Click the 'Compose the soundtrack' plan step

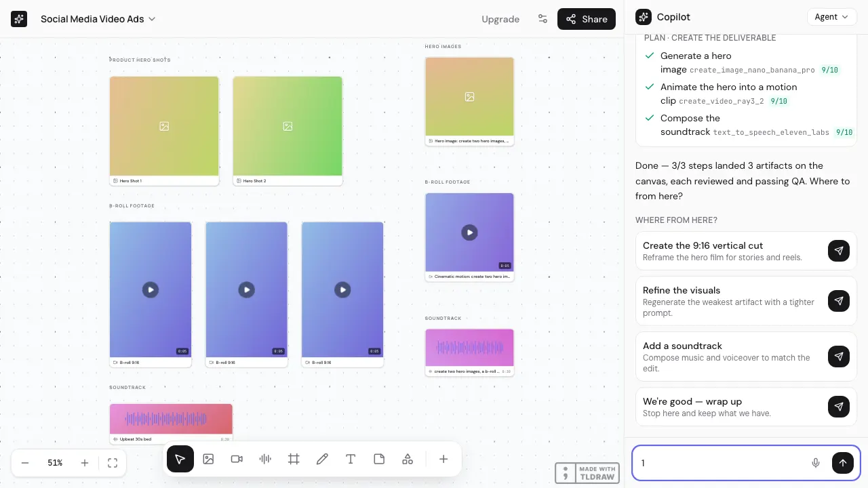[x=749, y=125]
